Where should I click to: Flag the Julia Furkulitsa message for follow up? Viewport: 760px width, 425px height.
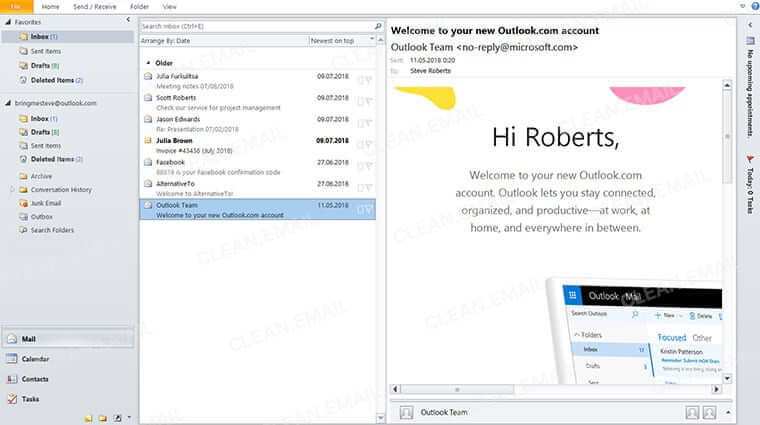[369, 80]
